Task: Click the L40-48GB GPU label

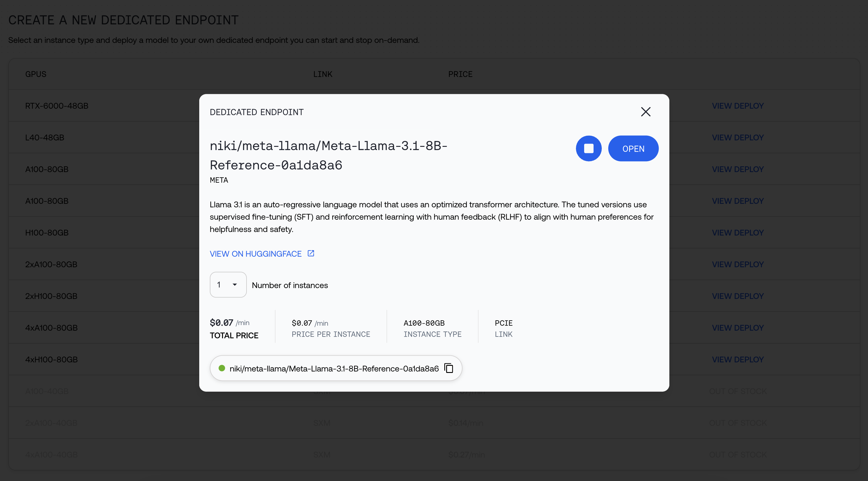Action: coord(44,137)
